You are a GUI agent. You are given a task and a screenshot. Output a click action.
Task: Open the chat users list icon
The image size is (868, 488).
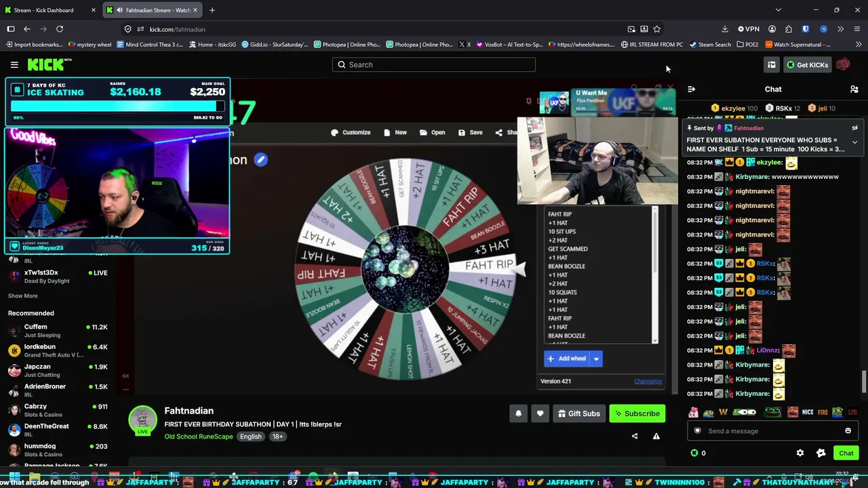pos(854,89)
